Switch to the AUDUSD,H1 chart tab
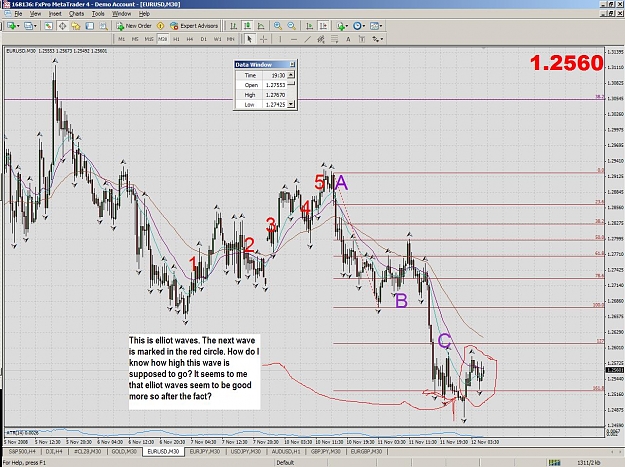The image size is (625, 467). tap(286, 451)
